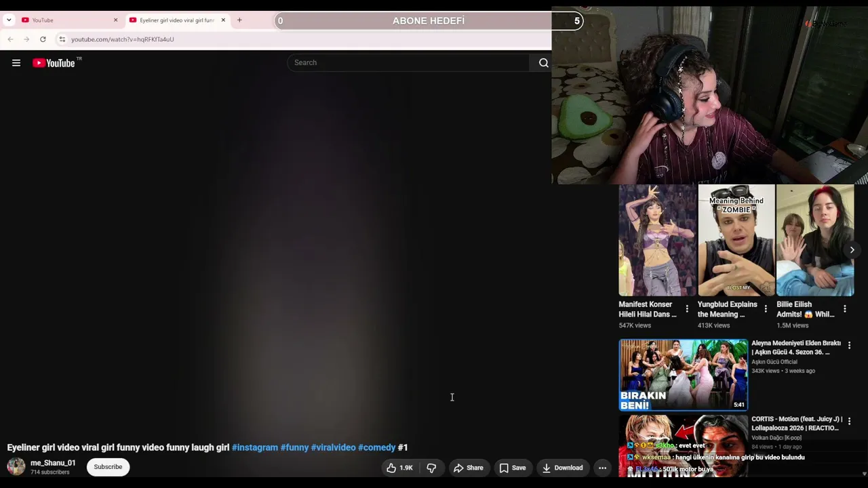The width and height of the screenshot is (868, 488).
Task: Open the me_Shanu_01 channel avatar
Action: [x=16, y=466]
